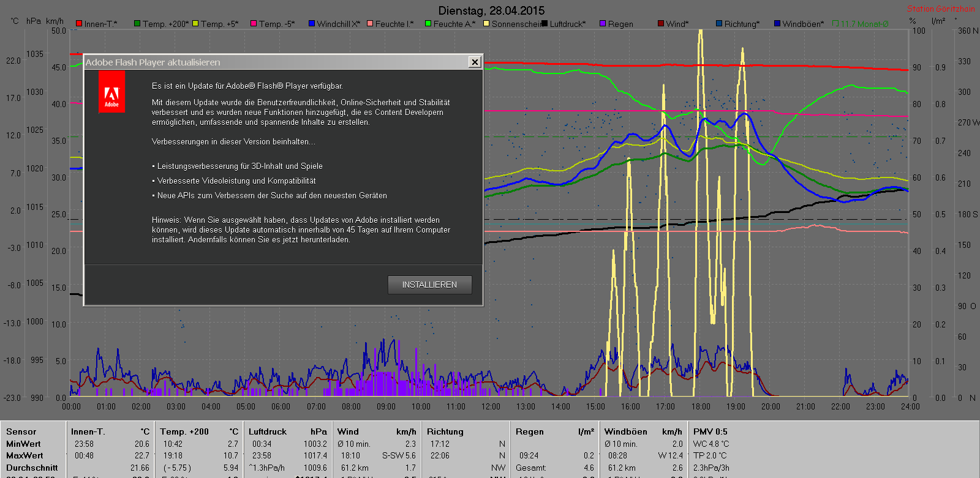The image size is (980, 478).
Task: Toggle the dark red Wind legend marker
Action: 661,24
